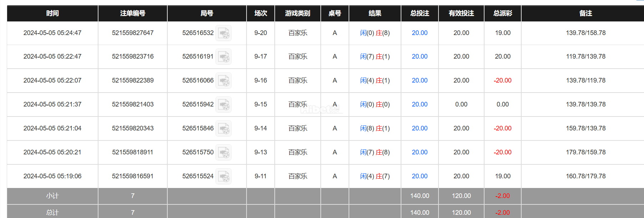This screenshot has width=644, height=218.
Task: View replay icon for round 526515750
Action: pyautogui.click(x=224, y=153)
